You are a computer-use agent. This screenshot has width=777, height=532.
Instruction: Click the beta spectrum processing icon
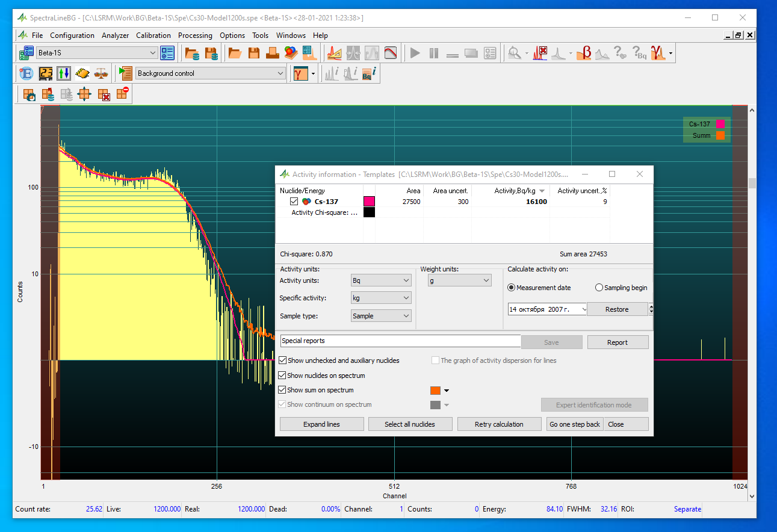[583, 54]
